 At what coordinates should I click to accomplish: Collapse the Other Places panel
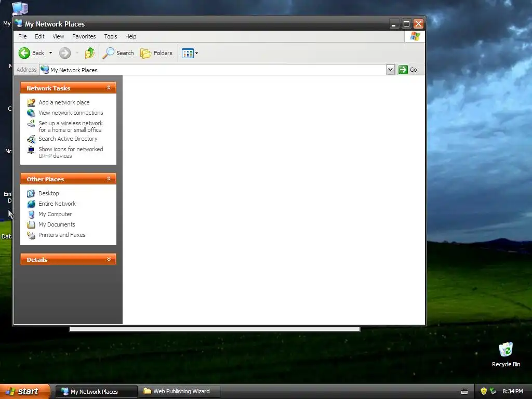click(x=109, y=179)
